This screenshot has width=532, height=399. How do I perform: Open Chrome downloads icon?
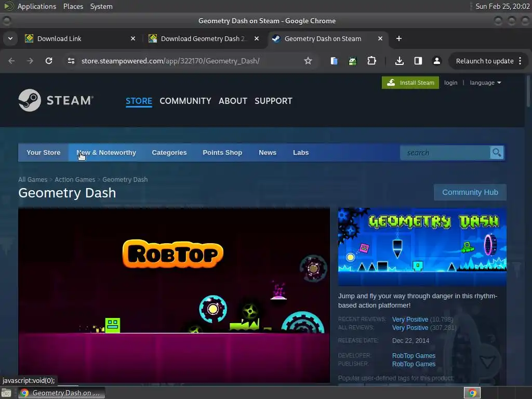[400, 61]
